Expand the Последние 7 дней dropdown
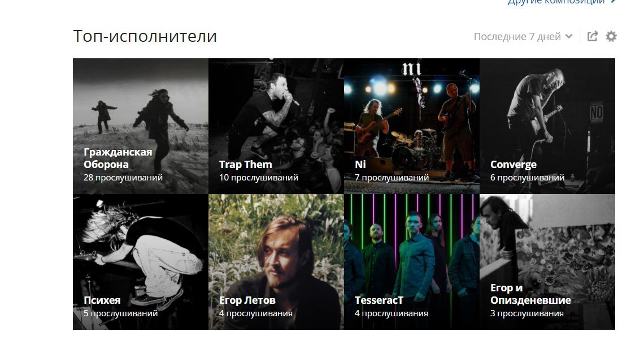The image size is (644, 340). pyautogui.click(x=523, y=37)
